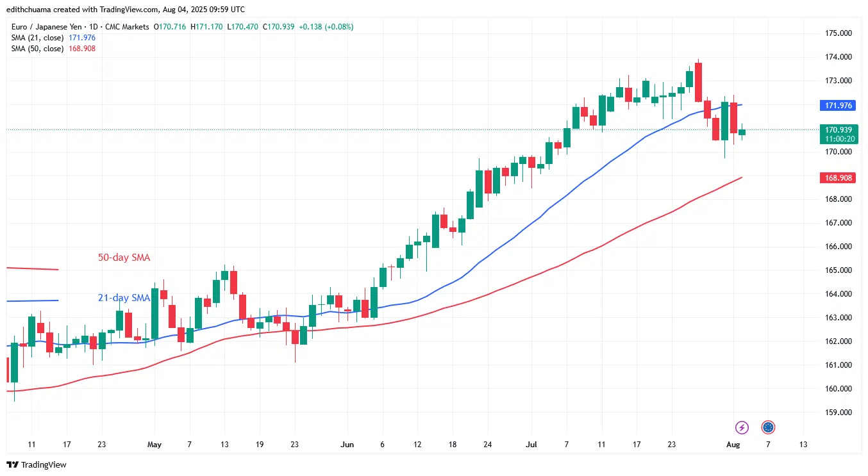Click the tall red candle at the July peak
Image resolution: width=868 pixels, height=476 pixels.
click(x=698, y=82)
